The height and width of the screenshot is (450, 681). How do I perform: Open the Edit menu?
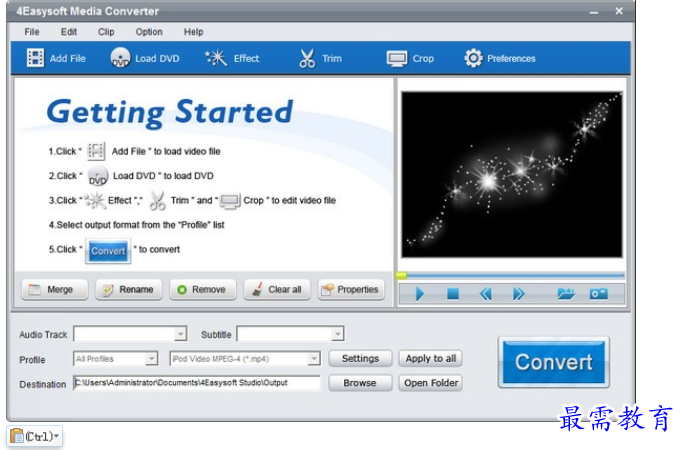pyautogui.click(x=69, y=32)
